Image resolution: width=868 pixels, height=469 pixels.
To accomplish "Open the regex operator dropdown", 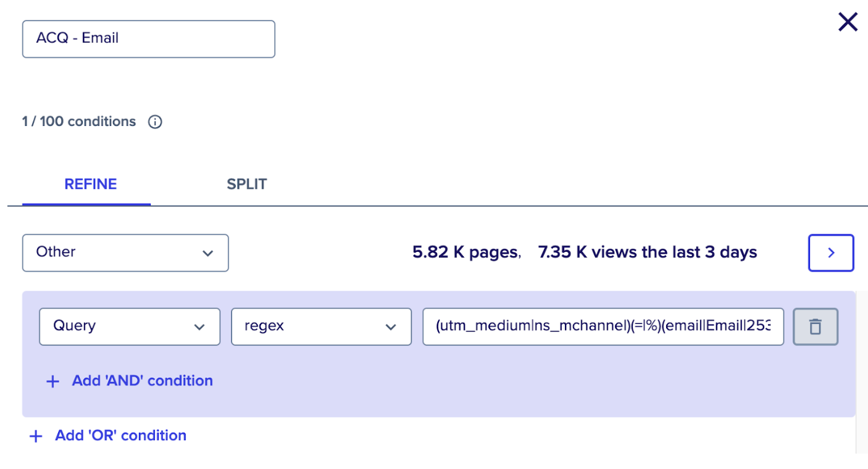I will point(322,326).
